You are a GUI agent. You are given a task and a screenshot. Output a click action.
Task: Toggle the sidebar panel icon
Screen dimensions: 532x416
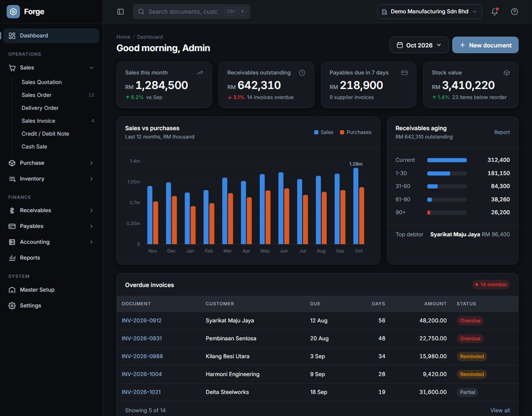(121, 12)
